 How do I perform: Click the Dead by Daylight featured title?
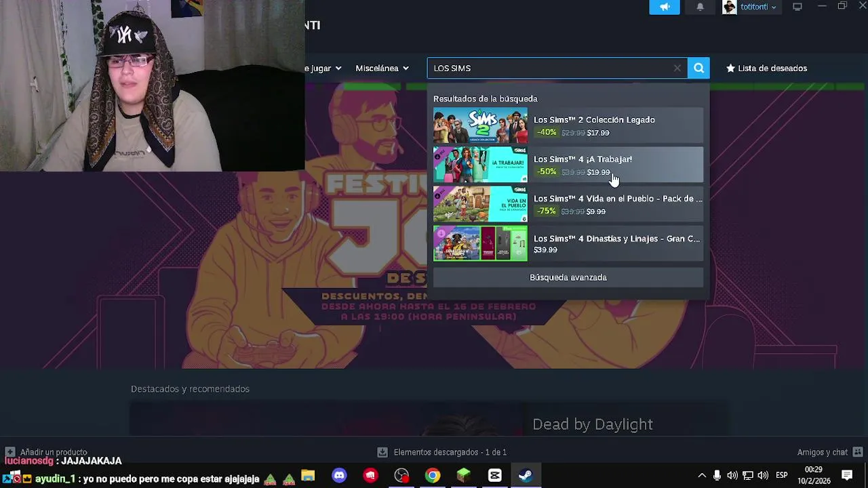[593, 424]
